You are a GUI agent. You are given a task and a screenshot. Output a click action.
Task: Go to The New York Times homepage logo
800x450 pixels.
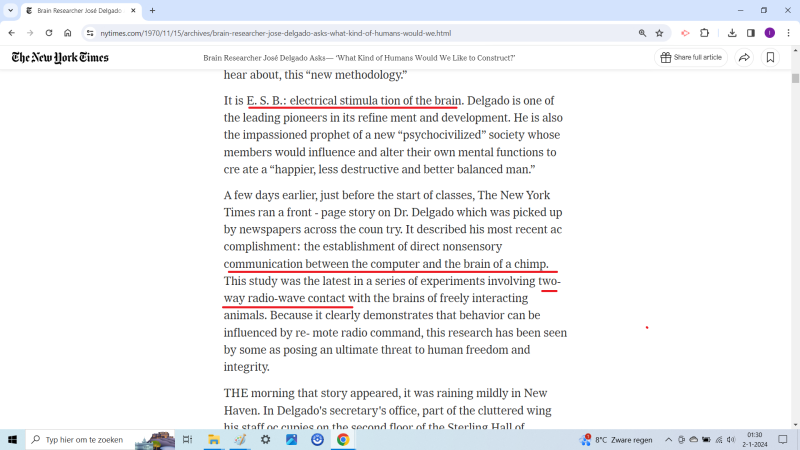click(60, 58)
